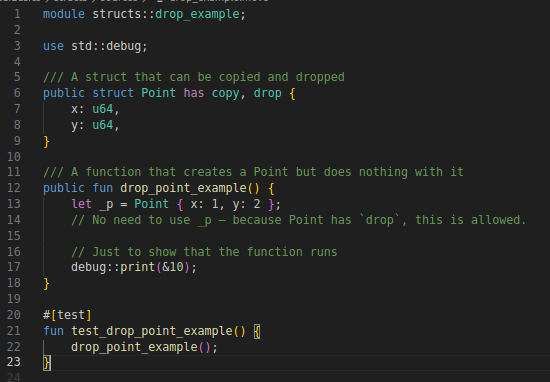Click the 'use' keyword on line 3
Screen dimensions: 550x382
click(x=53, y=46)
